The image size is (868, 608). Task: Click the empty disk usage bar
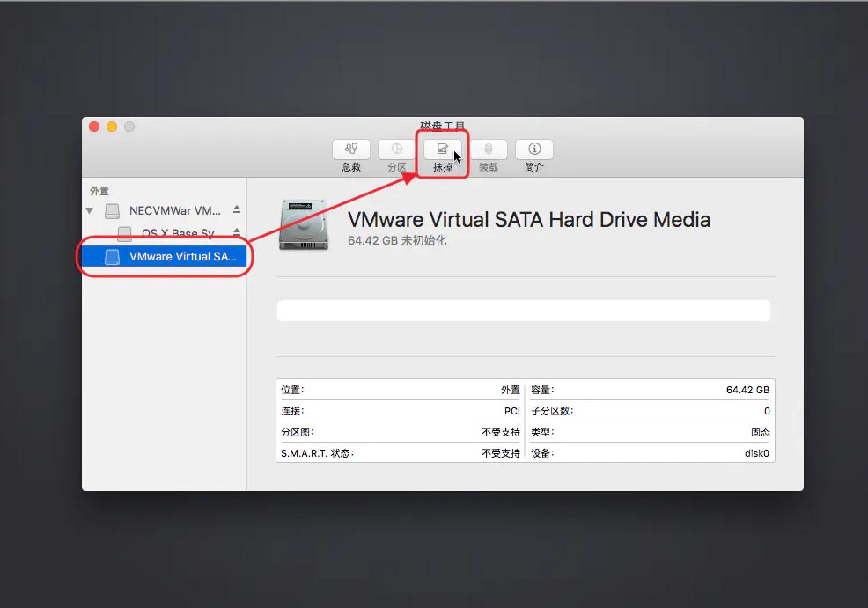(524, 311)
